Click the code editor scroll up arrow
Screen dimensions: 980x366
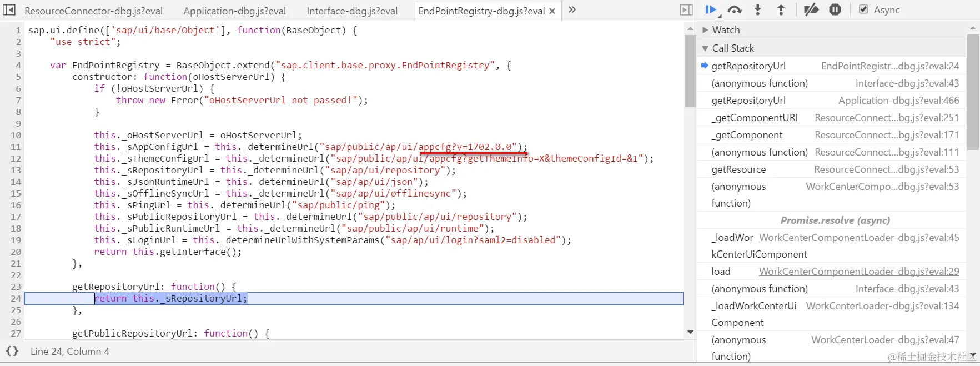[x=690, y=28]
